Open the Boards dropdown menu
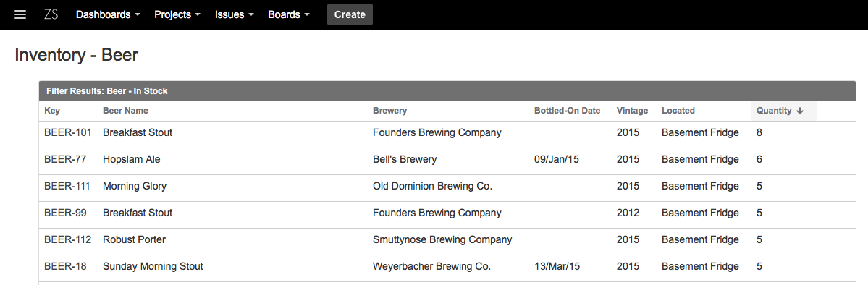The image size is (868, 285). coord(289,15)
